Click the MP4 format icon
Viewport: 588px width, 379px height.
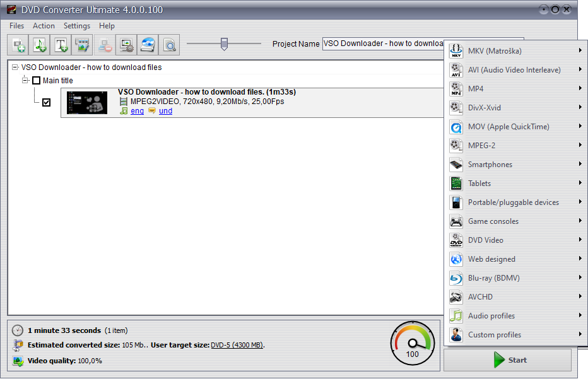pos(456,89)
